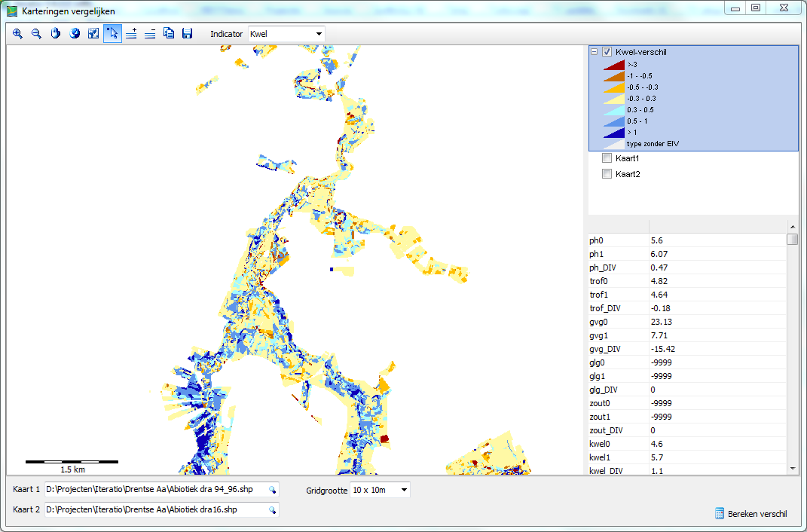The image size is (807, 532).
Task: Select the zoom out magnifier tool
Action: 36,34
